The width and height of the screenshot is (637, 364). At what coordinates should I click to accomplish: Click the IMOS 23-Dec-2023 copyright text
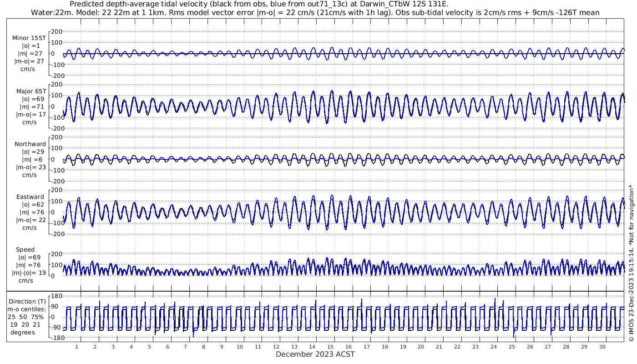[x=631, y=263]
